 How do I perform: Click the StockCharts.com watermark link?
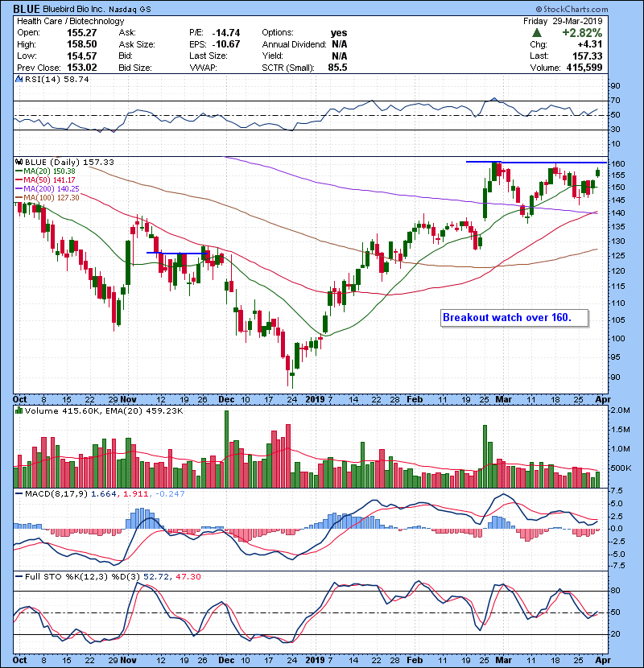click(572, 9)
